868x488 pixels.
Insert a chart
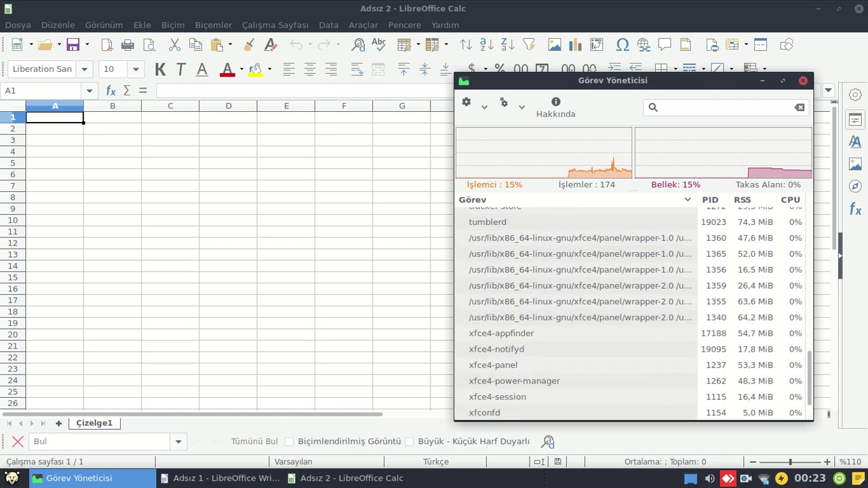pyautogui.click(x=576, y=45)
